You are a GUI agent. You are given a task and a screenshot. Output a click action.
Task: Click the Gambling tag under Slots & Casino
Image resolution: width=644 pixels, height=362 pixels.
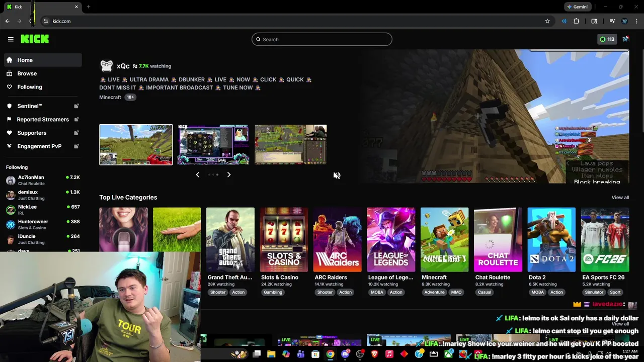pyautogui.click(x=273, y=292)
